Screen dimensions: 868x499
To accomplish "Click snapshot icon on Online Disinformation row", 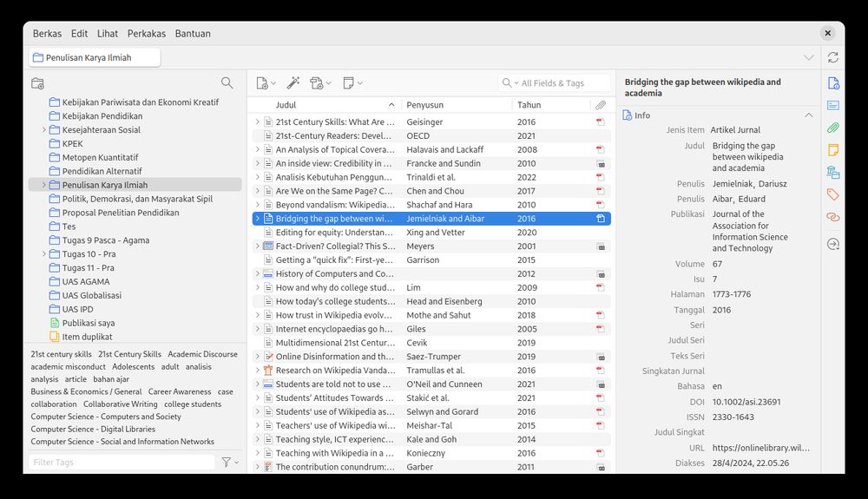I will (x=601, y=357).
